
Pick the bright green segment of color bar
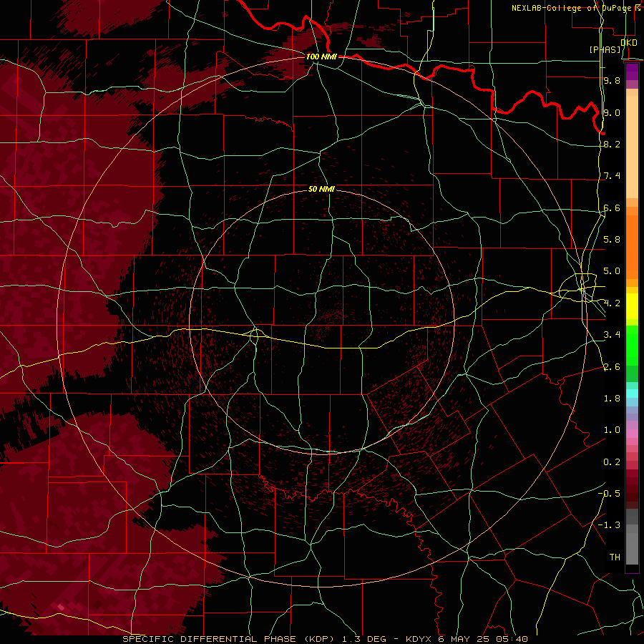pyautogui.click(x=632, y=345)
